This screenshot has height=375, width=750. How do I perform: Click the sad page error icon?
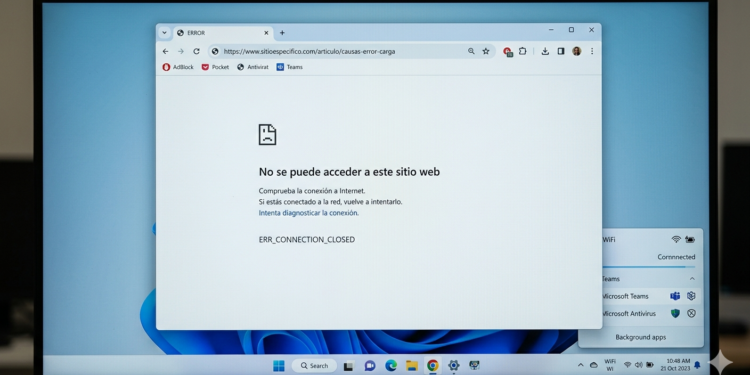click(x=267, y=134)
